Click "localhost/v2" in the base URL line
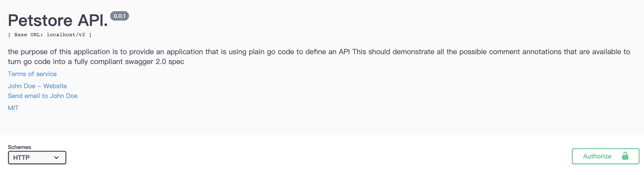644x175 pixels. tap(66, 35)
